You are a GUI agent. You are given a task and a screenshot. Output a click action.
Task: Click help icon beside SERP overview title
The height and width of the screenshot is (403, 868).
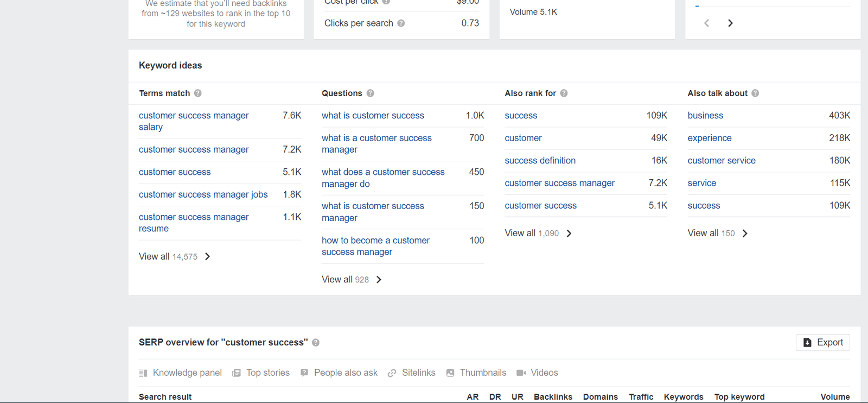[x=316, y=343]
